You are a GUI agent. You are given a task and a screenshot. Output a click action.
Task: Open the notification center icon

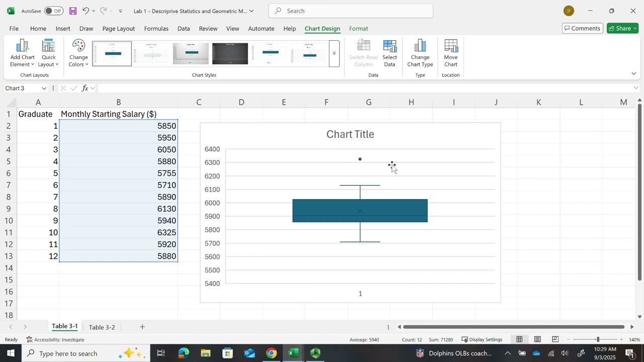(629, 353)
